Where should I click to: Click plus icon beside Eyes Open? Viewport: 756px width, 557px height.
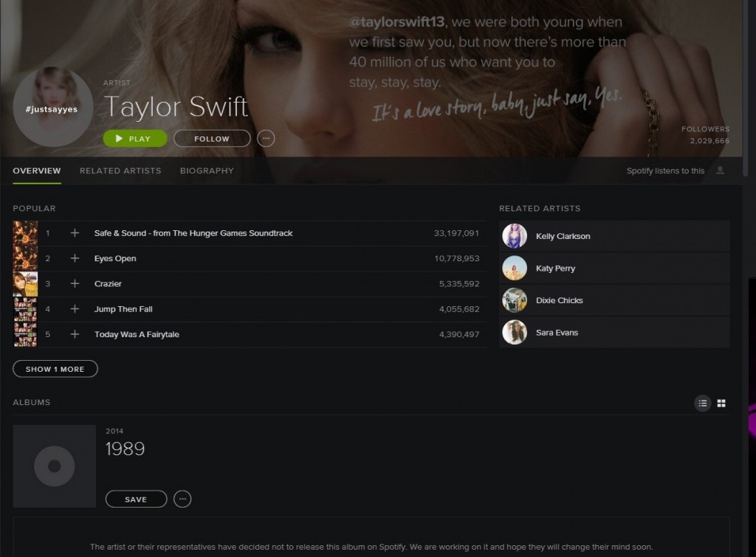(x=75, y=258)
